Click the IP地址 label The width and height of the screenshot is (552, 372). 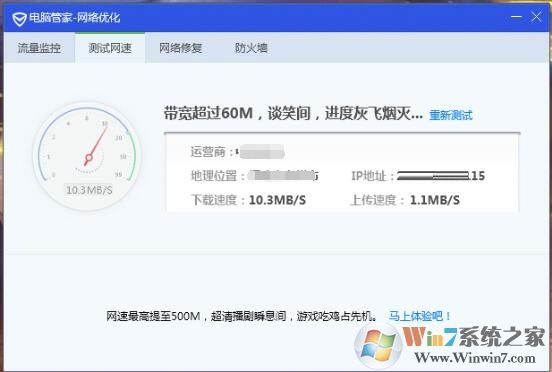click(x=372, y=176)
